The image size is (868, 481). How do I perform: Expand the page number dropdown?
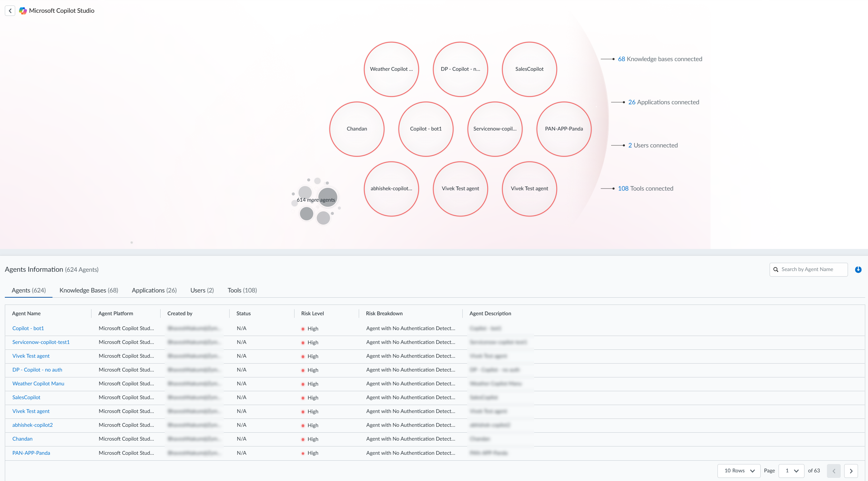click(791, 471)
